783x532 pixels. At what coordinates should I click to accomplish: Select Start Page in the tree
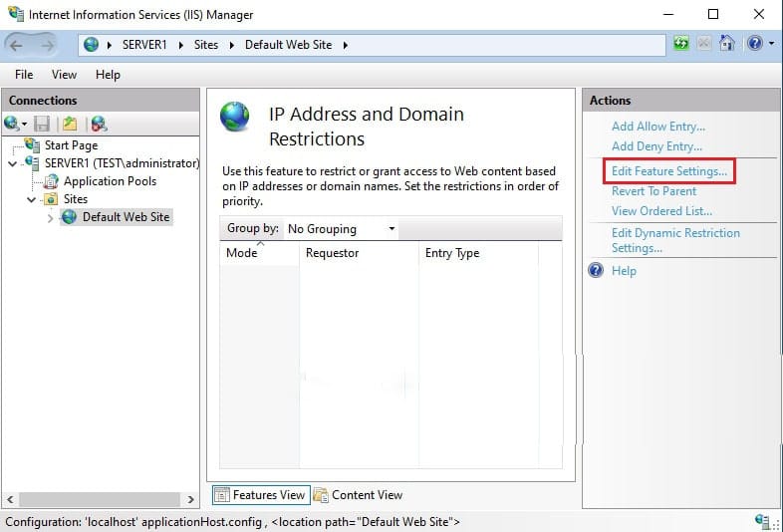click(71, 145)
